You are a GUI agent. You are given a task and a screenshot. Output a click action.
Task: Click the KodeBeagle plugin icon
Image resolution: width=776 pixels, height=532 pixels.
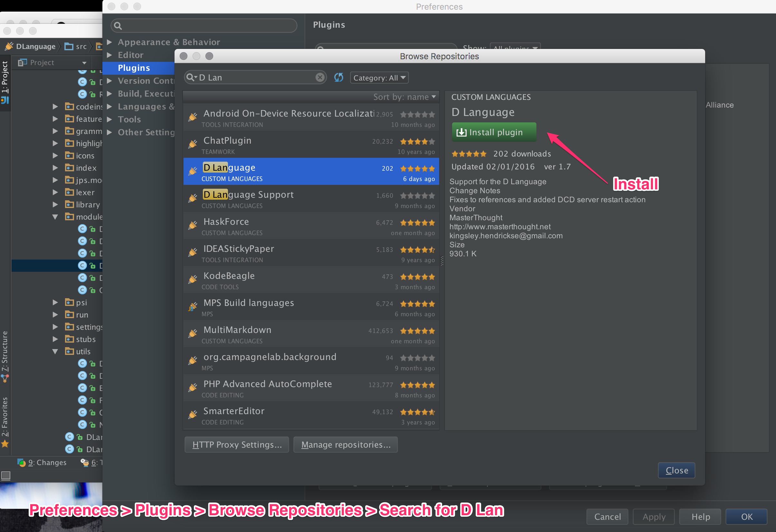point(193,279)
